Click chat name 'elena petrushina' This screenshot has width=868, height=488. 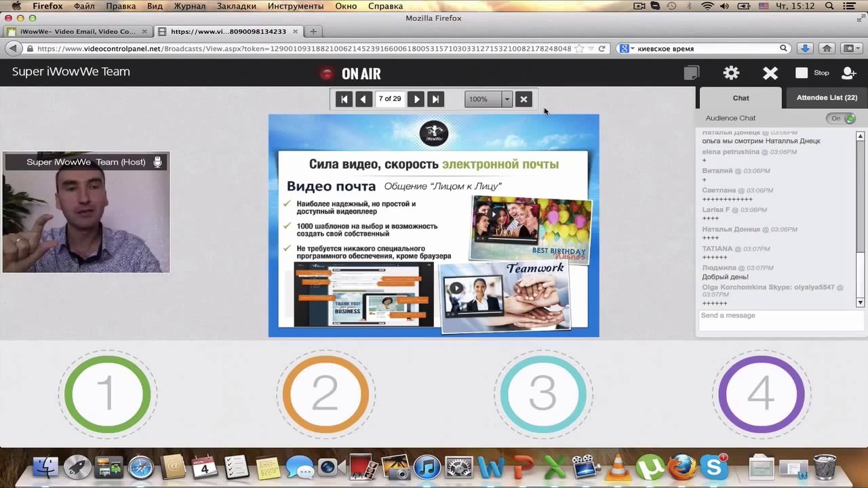point(731,152)
